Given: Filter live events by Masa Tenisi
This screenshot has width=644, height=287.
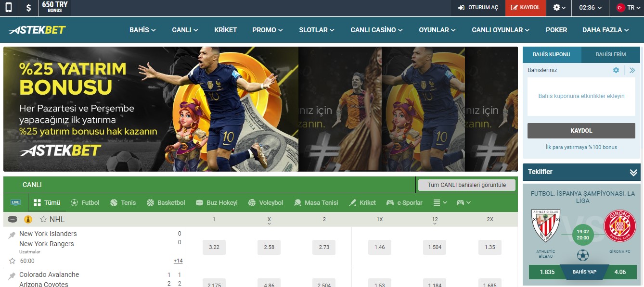Looking at the screenshot, I should [316, 202].
